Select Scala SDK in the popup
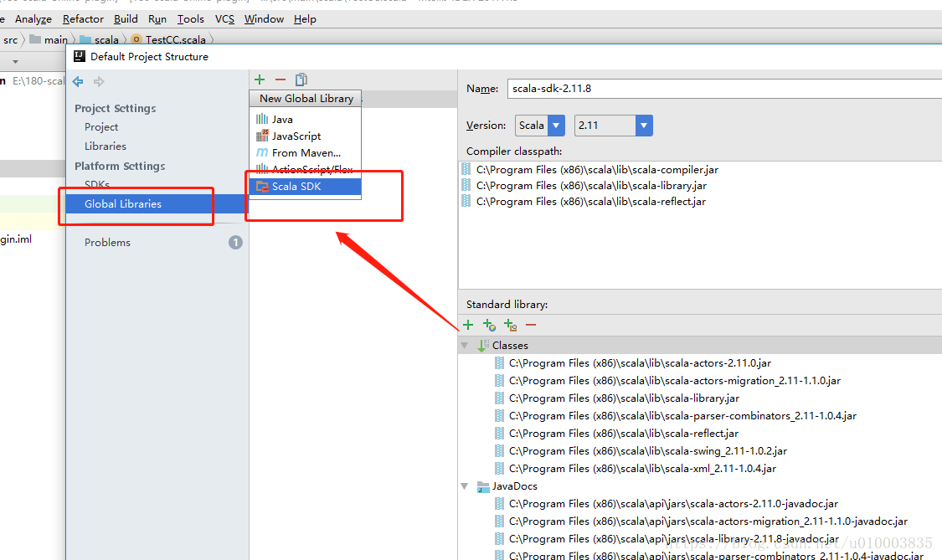Screen dimensions: 942x560 (x=305, y=187)
